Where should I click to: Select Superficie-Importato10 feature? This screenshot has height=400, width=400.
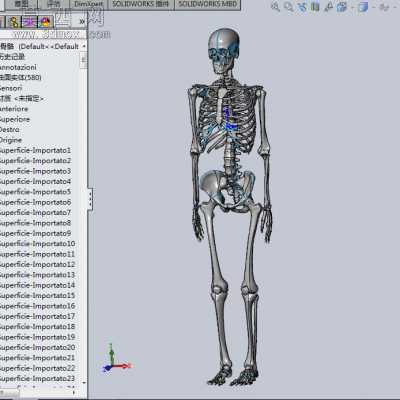[x=37, y=243]
